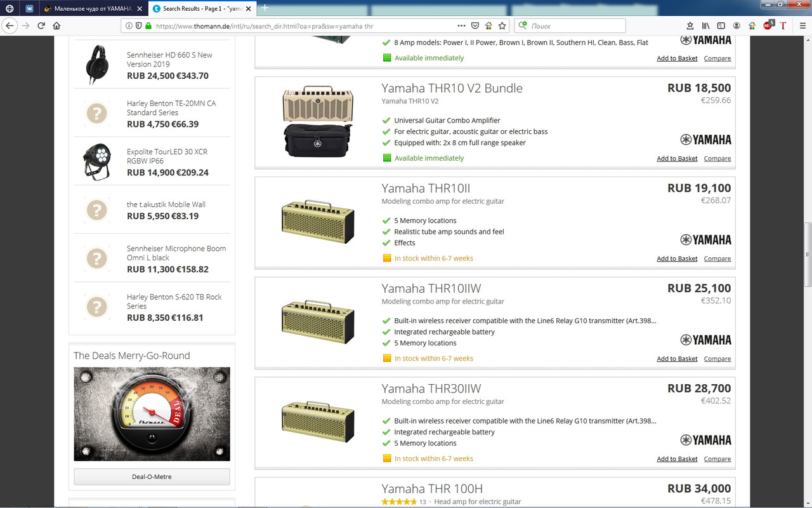Screen dimensions: 812x508
Task: Open the downloads toolbar icon
Action: coord(690,26)
